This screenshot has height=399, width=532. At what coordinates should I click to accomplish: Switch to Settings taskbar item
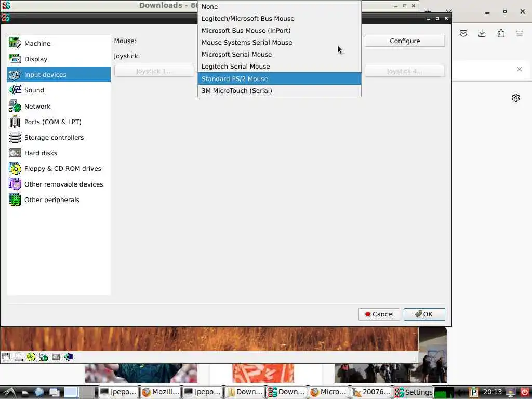[413, 392]
